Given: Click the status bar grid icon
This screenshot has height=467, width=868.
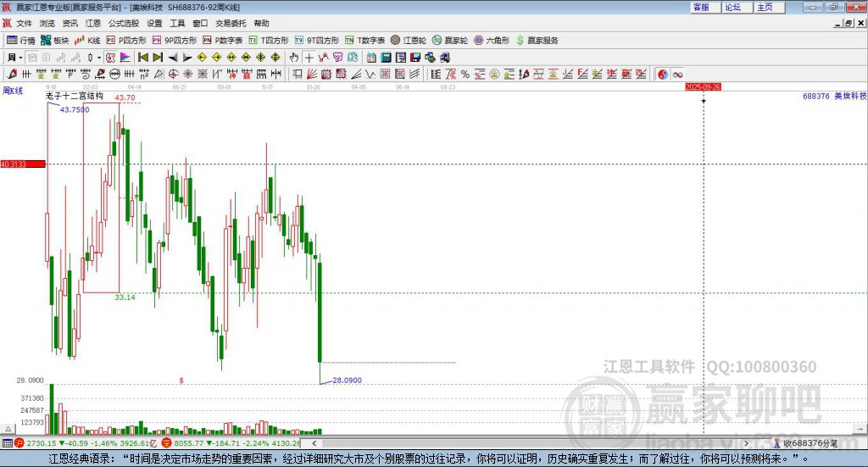Looking at the screenshot, I should point(7,443).
